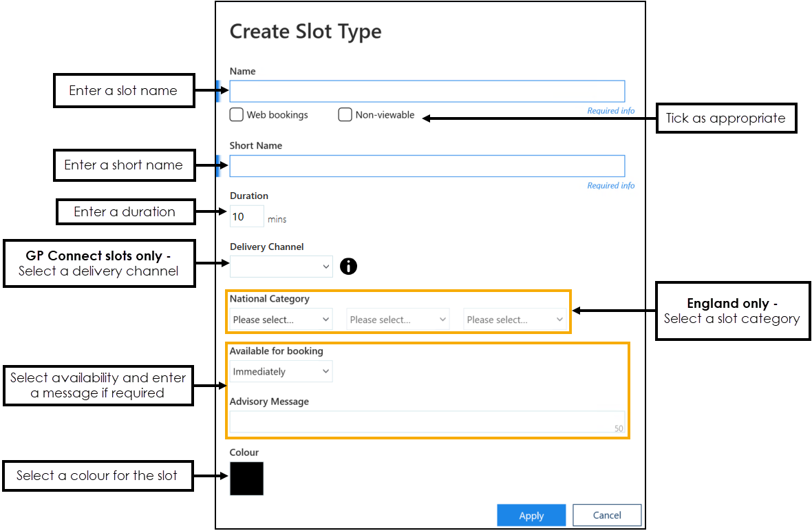Image resolution: width=812 pixels, height=531 pixels.
Task: Click the Delivery Channel info icon
Action: point(348,266)
